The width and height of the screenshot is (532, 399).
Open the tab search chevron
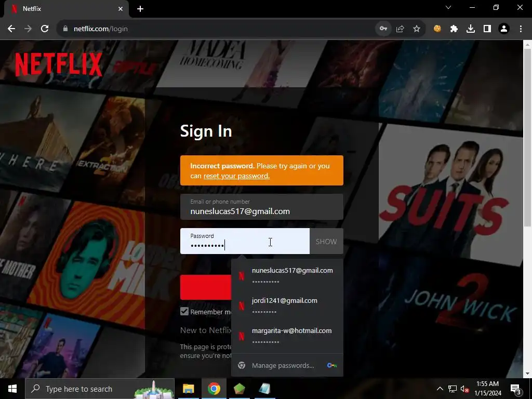[448, 7]
